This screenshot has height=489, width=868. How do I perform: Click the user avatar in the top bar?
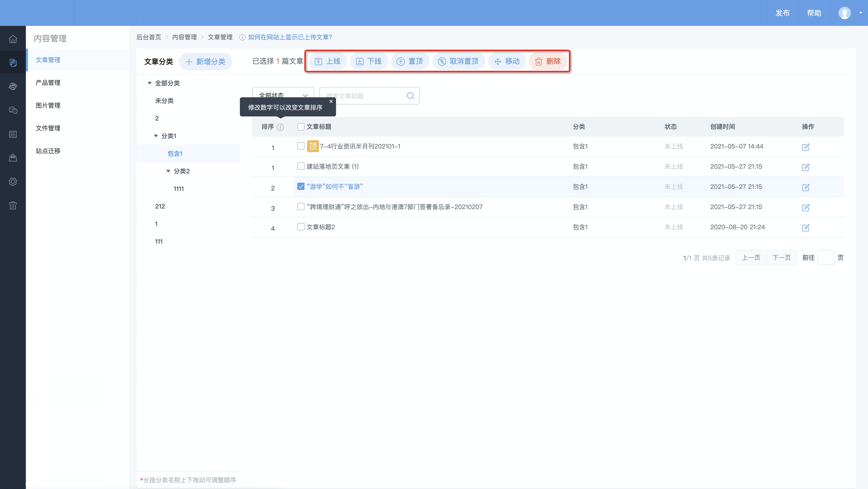tap(844, 13)
